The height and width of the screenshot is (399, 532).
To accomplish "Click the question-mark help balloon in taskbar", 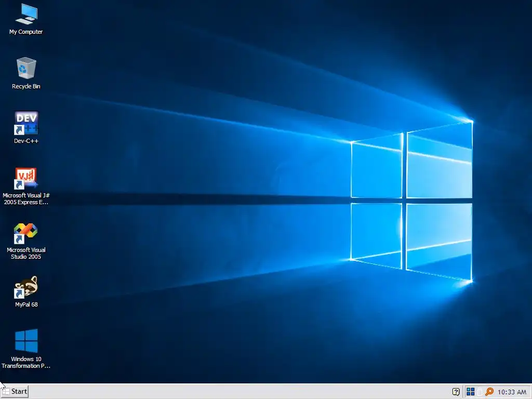I will (456, 392).
